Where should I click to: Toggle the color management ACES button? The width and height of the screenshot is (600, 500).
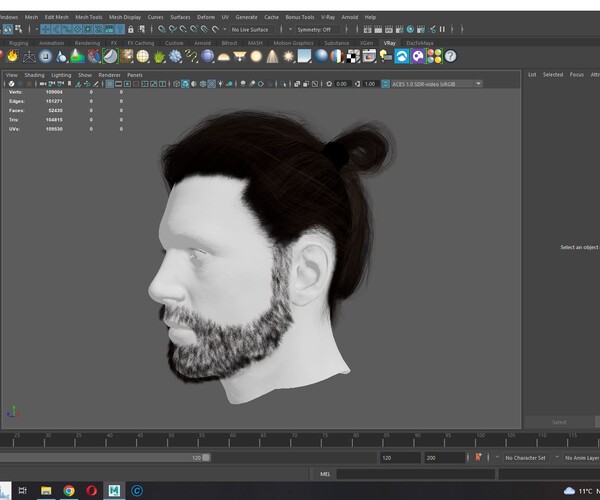385,84
